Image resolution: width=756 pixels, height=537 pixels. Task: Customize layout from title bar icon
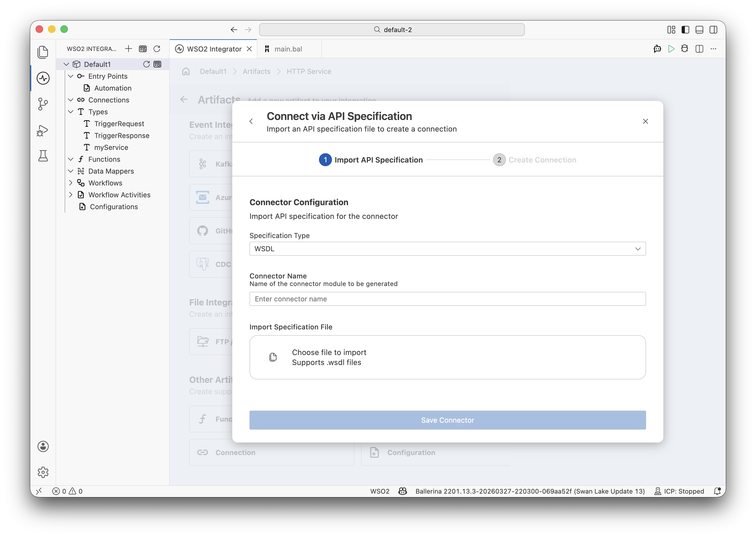671,30
